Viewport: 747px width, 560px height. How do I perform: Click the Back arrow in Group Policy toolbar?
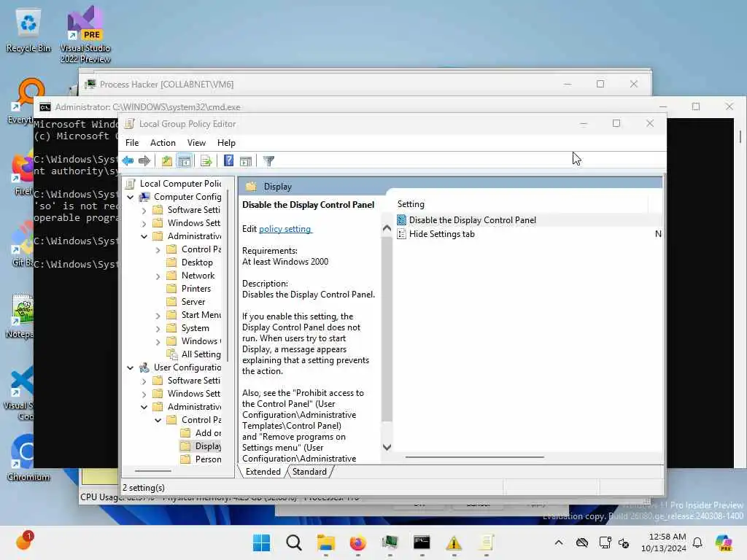[x=128, y=161]
